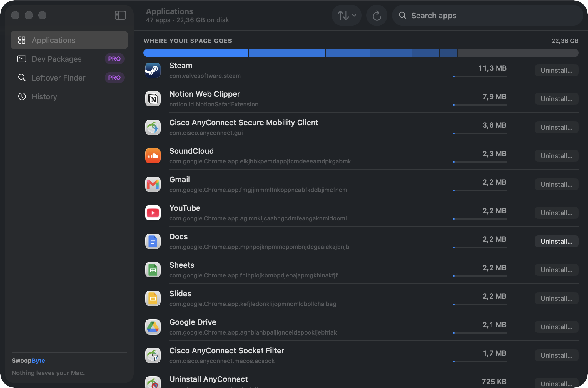Screen dimensions: 588x388
Task: Select notion.id.NotionSafariExtension text
Action: click(214, 104)
